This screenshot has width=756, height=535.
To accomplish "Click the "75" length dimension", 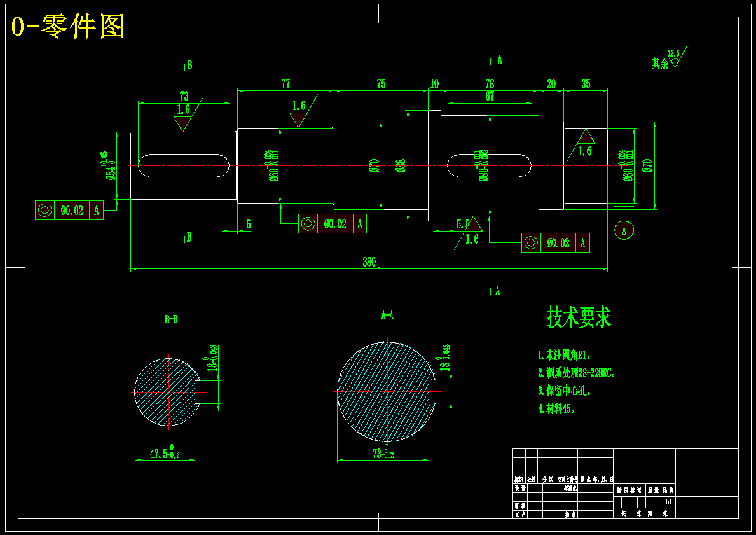I will pos(381,84).
